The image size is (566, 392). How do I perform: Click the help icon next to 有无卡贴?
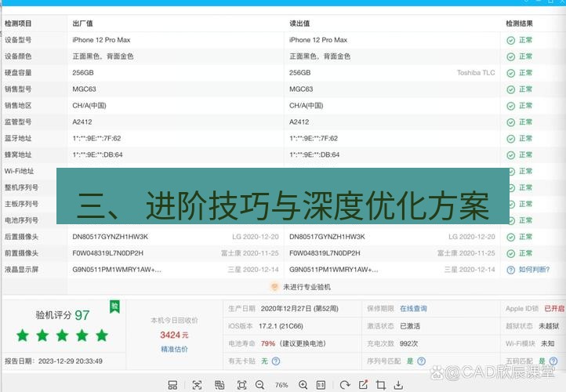coord(276,361)
